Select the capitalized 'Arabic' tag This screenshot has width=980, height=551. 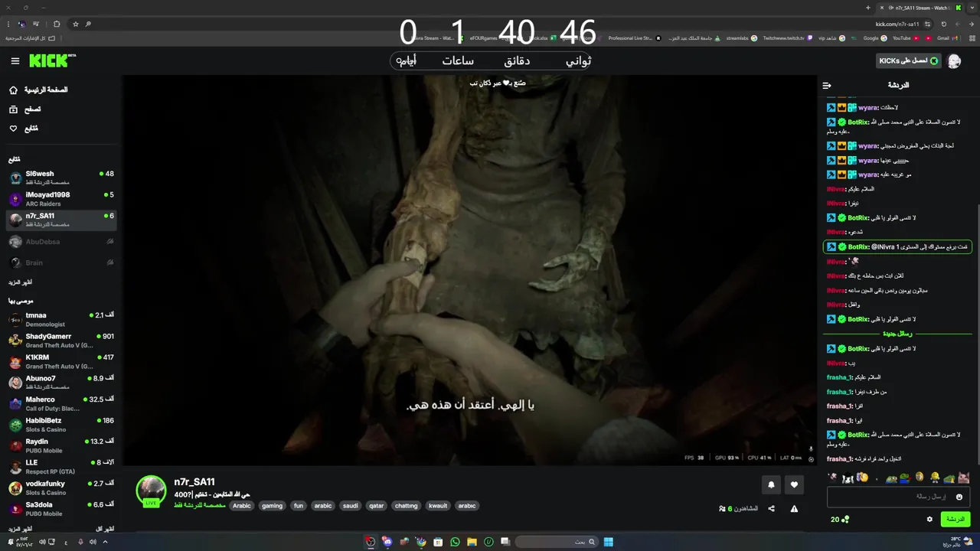(x=242, y=506)
